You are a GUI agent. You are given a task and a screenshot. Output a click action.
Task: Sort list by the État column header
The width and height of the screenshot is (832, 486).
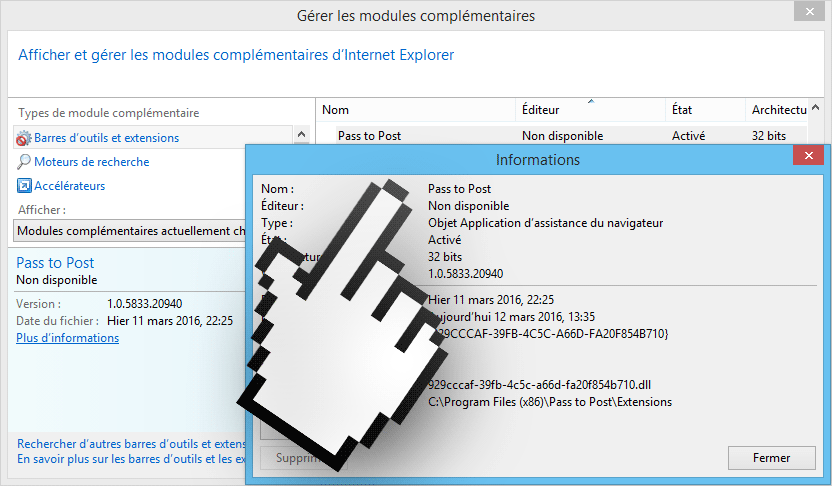pos(705,110)
